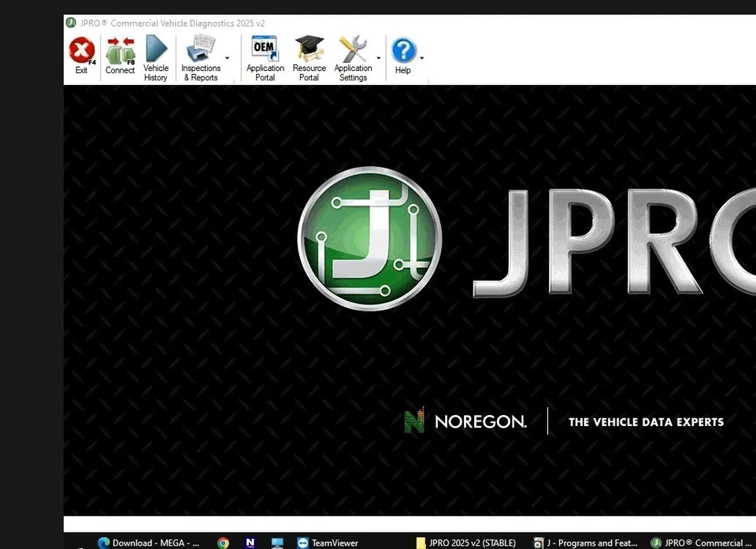Click the blue Help question mark

tap(402, 52)
